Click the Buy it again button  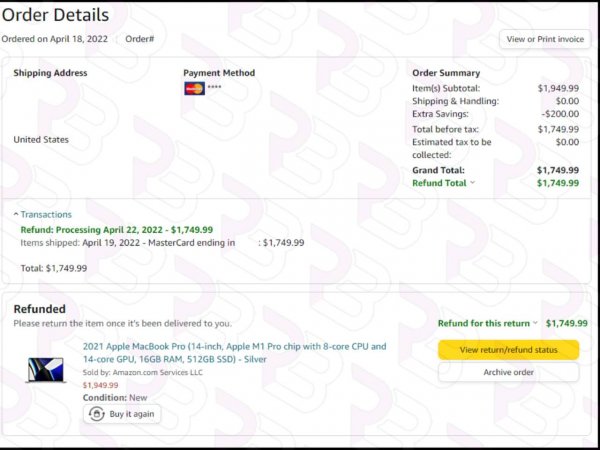122,414
